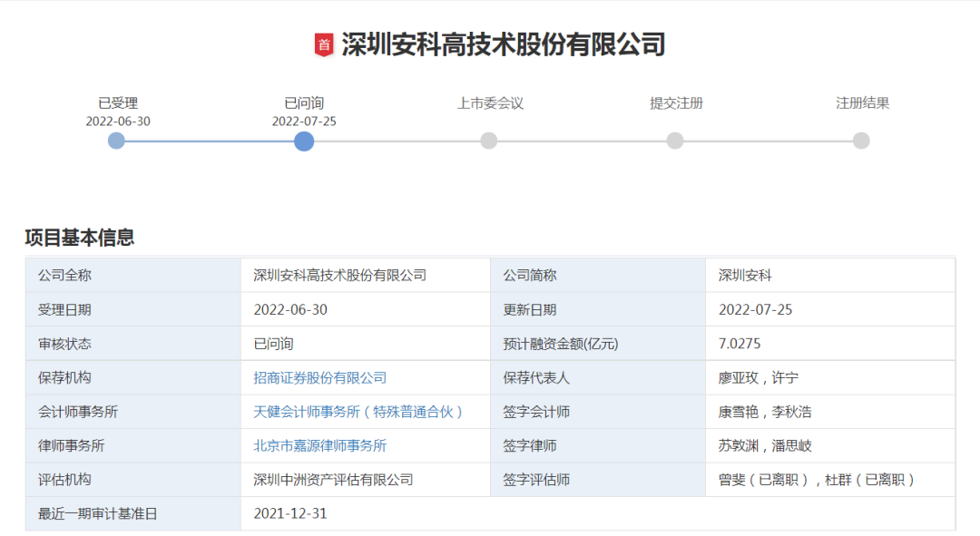Click the 已问询 timeline node circle
The width and height of the screenshot is (980, 536).
tap(304, 141)
